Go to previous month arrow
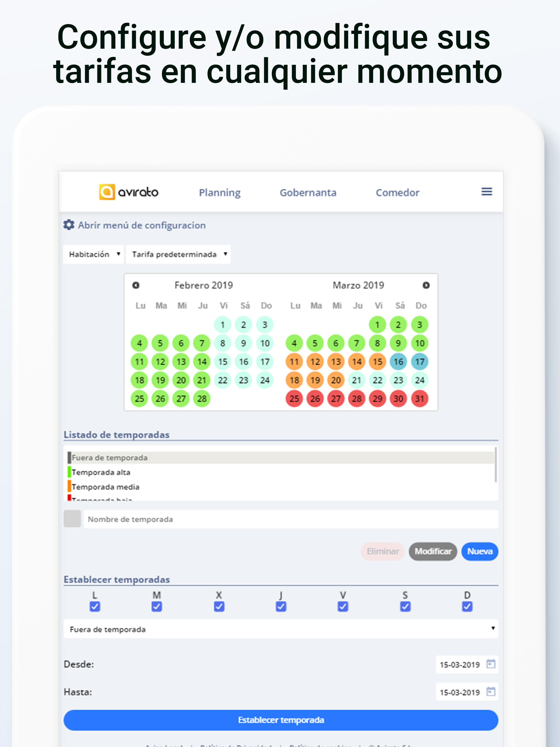 coord(136,285)
